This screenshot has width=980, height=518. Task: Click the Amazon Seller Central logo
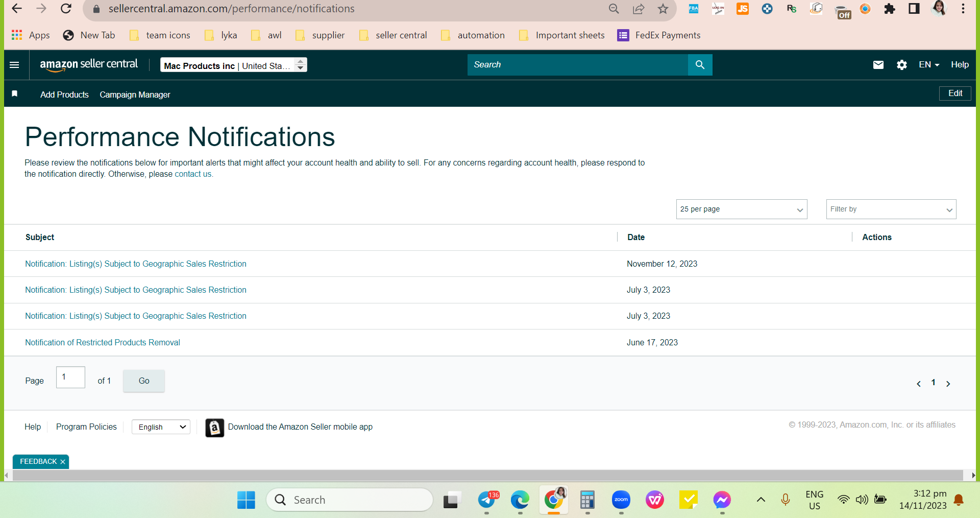pos(89,65)
